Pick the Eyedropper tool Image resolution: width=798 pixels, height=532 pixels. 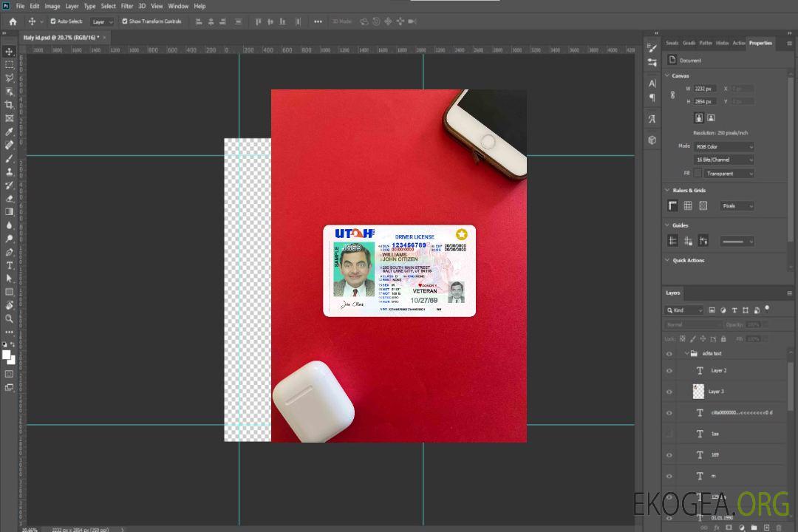point(10,132)
